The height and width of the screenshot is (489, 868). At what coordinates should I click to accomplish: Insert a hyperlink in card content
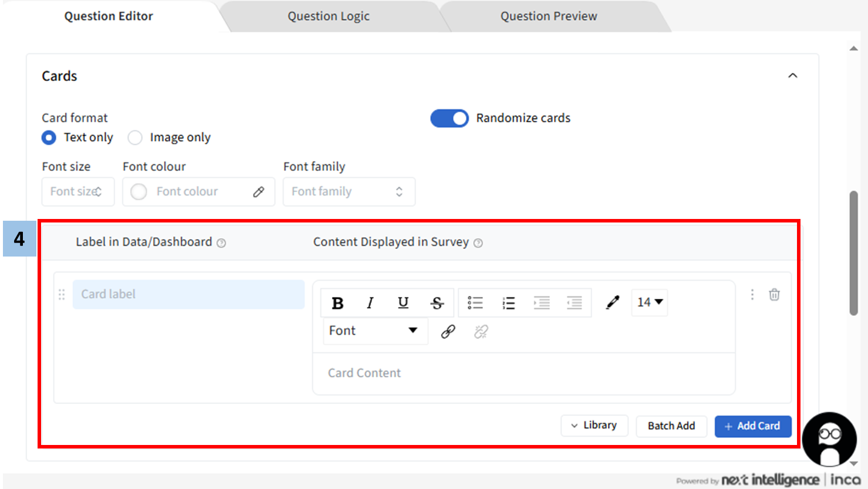tap(448, 332)
